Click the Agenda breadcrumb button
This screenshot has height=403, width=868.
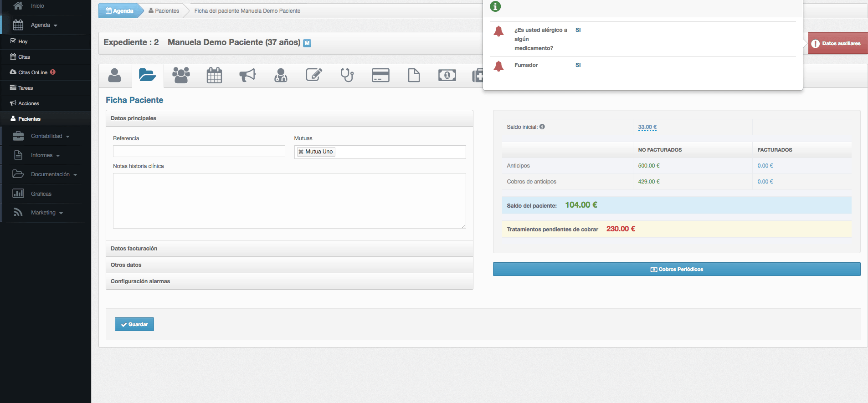click(x=119, y=11)
